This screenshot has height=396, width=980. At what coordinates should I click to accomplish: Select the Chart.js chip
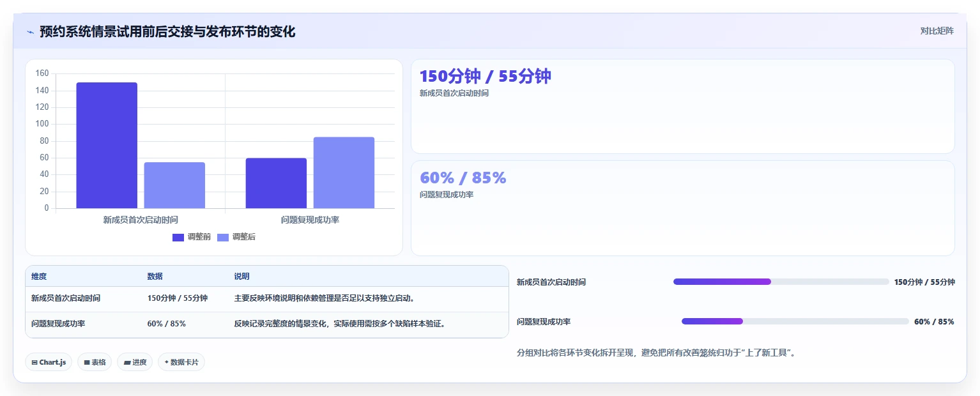(49, 362)
